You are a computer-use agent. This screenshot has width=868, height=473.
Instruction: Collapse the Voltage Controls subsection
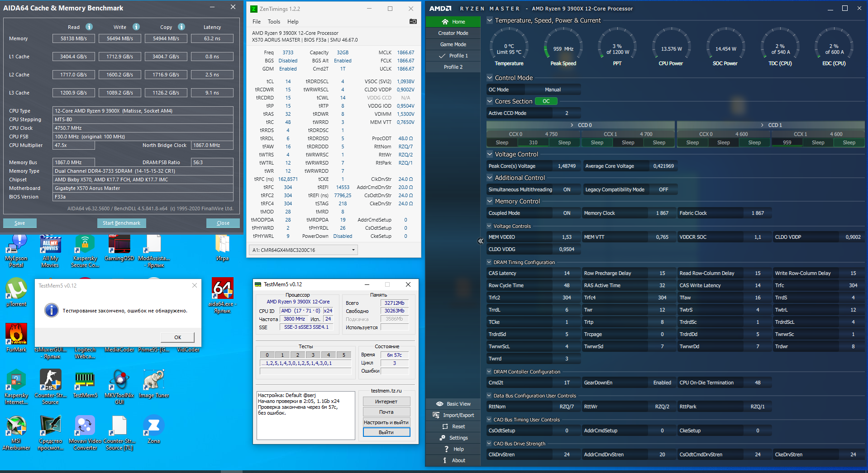click(x=489, y=226)
